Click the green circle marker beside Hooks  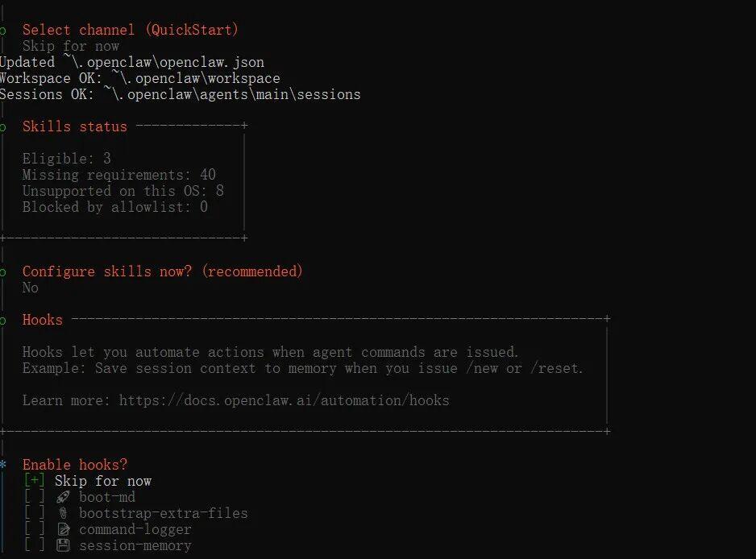[x=3, y=321]
